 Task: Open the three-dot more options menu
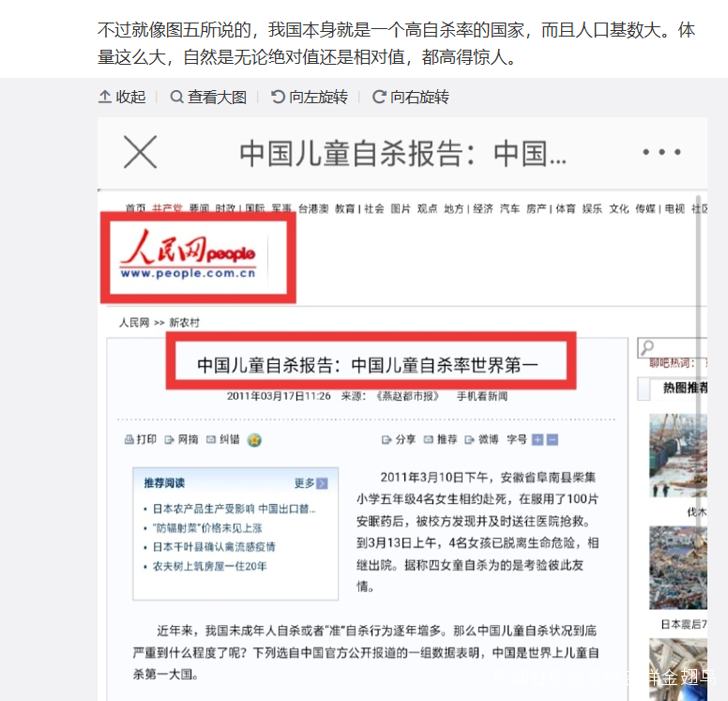point(661,152)
